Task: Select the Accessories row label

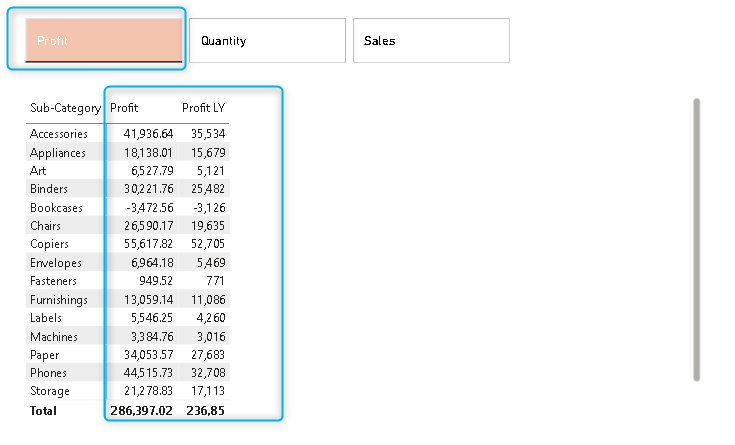Action: point(59,134)
